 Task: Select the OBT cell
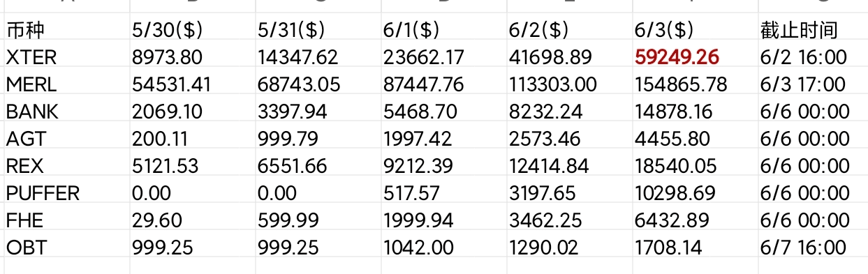66,248
